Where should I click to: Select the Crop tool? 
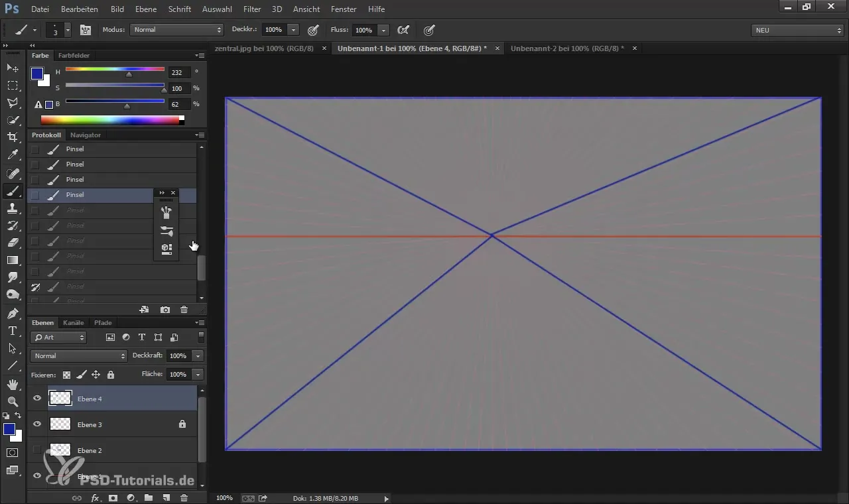coord(13,137)
